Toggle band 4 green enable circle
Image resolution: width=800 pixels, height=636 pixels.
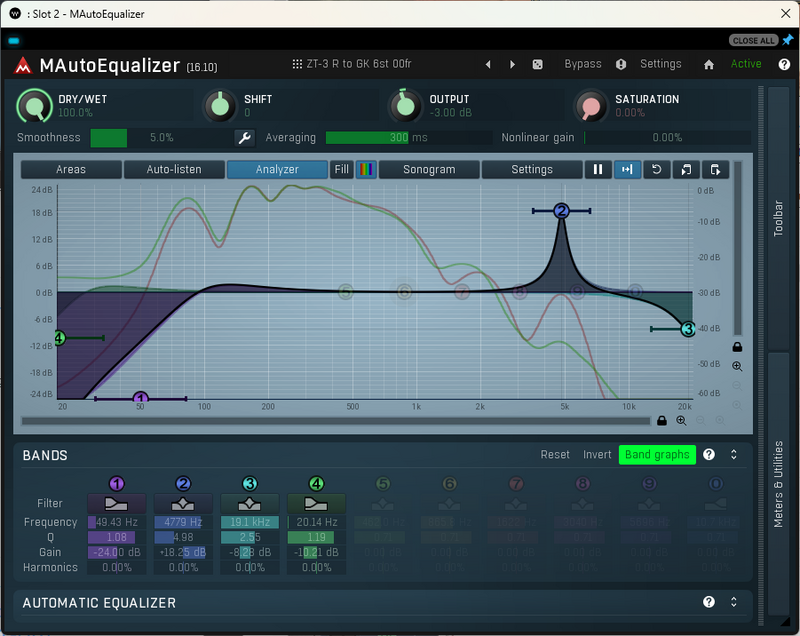[316, 484]
